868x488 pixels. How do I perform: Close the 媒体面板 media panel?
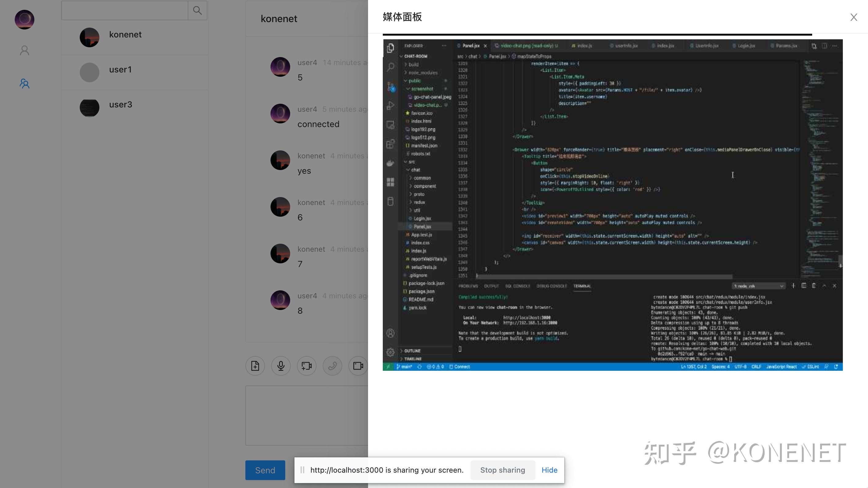click(854, 17)
